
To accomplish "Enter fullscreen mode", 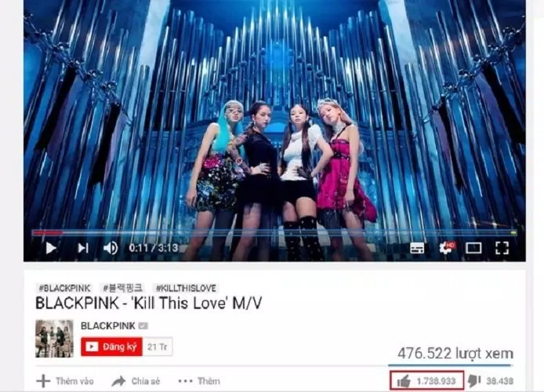I will (502, 248).
